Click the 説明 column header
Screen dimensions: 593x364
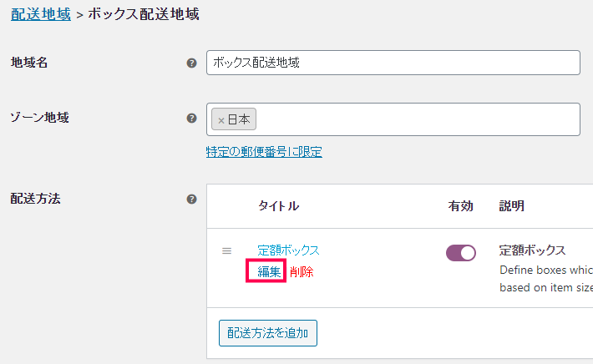[x=511, y=205]
